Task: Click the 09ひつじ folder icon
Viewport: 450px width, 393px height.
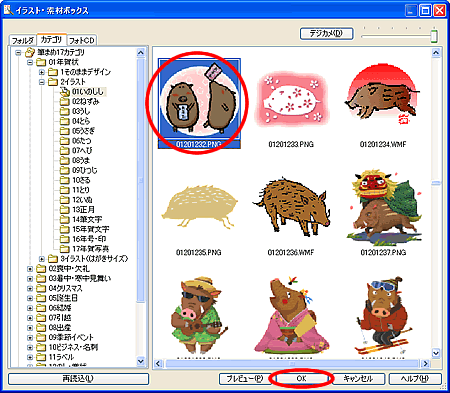Action: tap(65, 170)
